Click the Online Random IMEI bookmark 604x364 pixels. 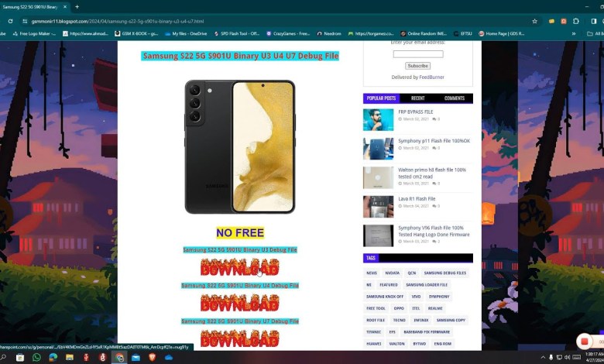tap(424, 33)
